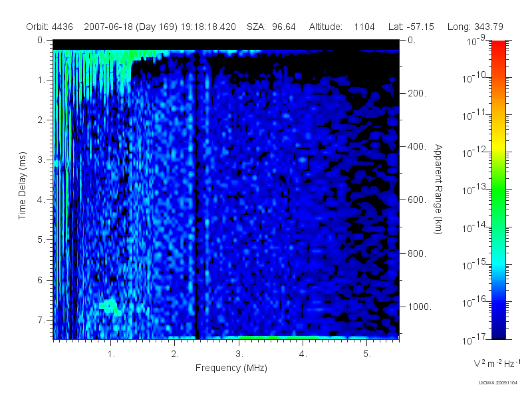Click the '5.' frequency tick label
532x399 pixels.
367,354
